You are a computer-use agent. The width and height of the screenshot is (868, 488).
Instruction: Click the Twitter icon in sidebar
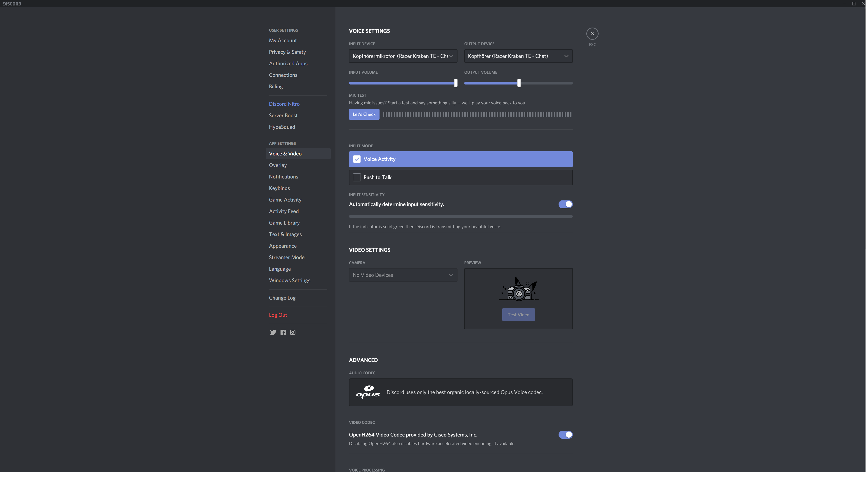[273, 332]
